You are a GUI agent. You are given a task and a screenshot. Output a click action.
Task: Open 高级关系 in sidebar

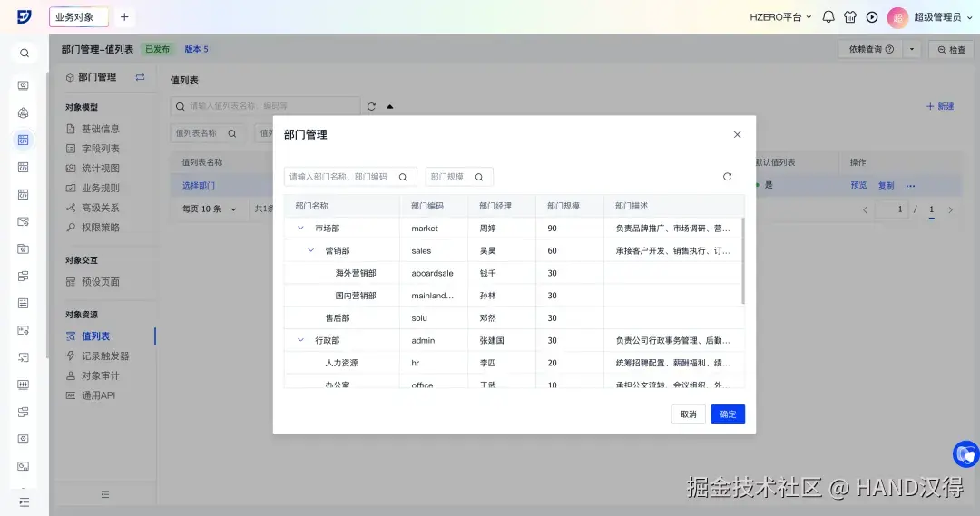(93, 208)
